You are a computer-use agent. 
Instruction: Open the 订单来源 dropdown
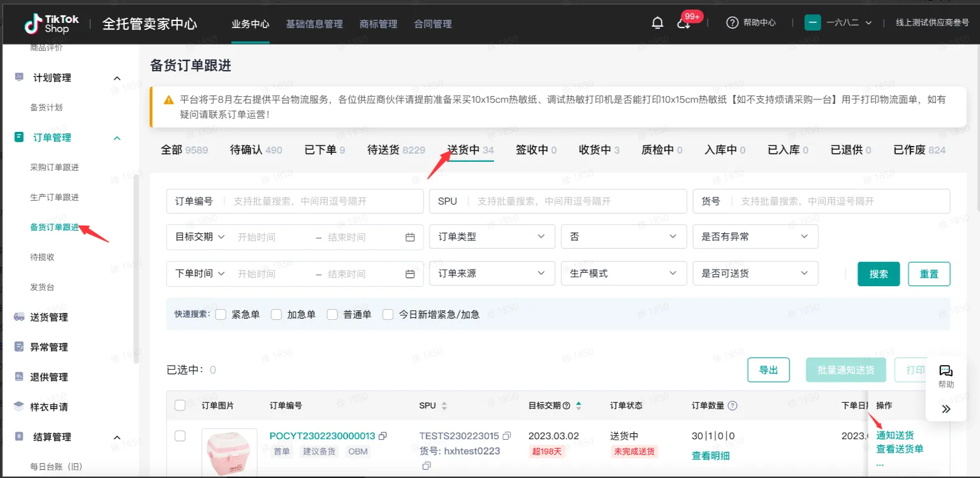point(492,273)
